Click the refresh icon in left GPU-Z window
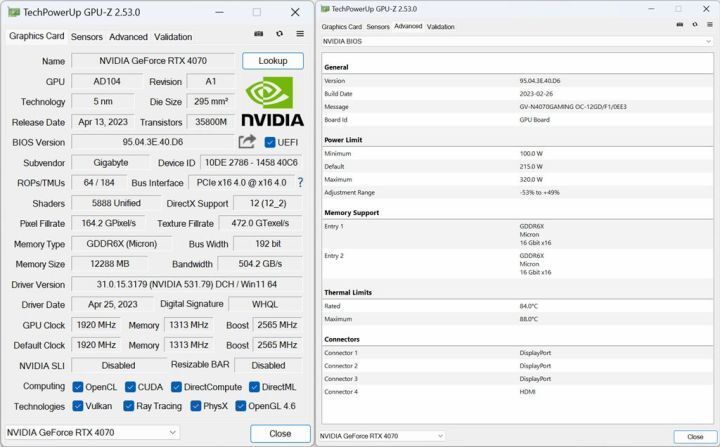The height and width of the screenshot is (447, 720). [279, 34]
